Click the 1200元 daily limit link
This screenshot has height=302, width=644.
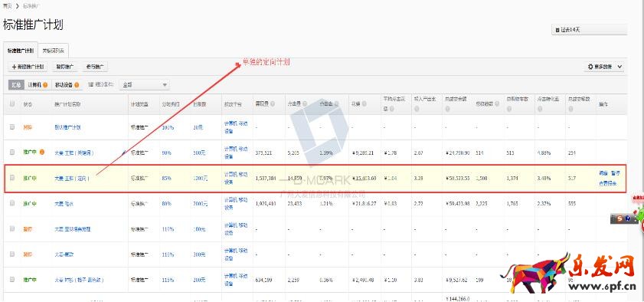(201, 179)
